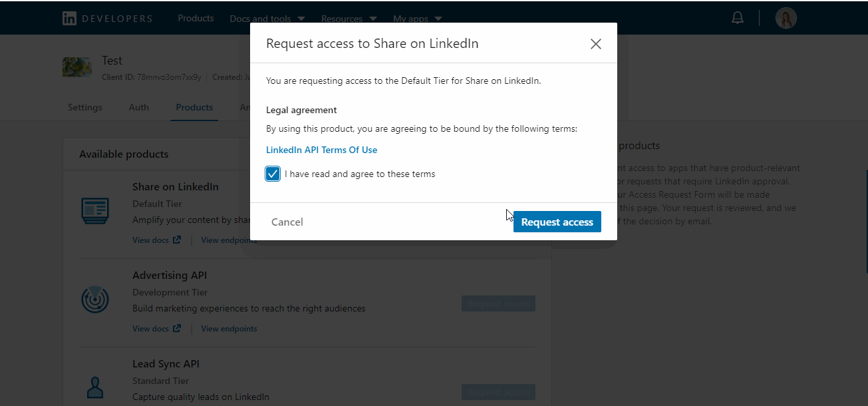Click the Lead Sync API person icon
Viewport: 868px width, 406px height.
95,387
